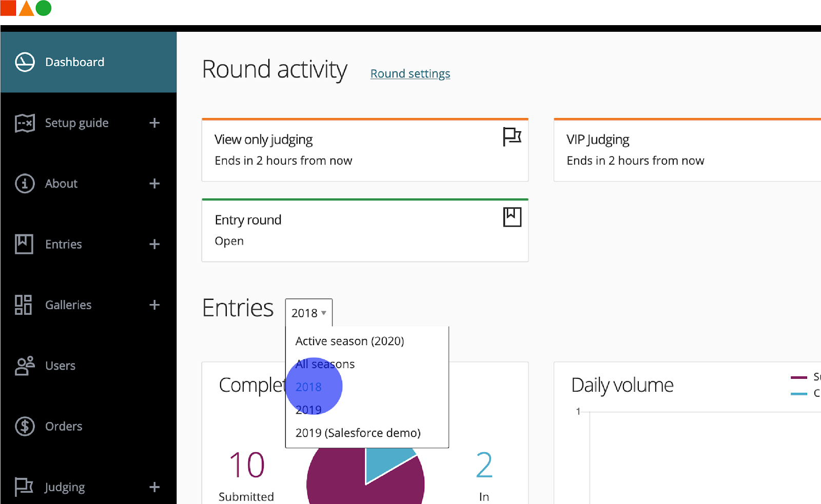
Task: Select the 2019 (Salesforce demo) season
Action: coord(358,433)
